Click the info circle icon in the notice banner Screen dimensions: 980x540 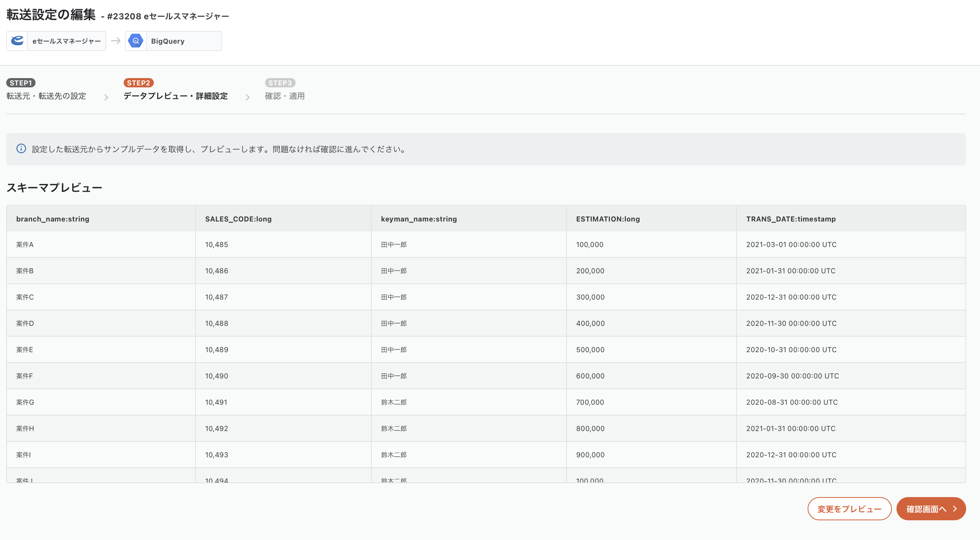[21, 149]
